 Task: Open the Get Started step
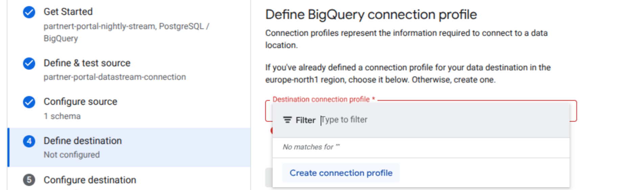68,11
